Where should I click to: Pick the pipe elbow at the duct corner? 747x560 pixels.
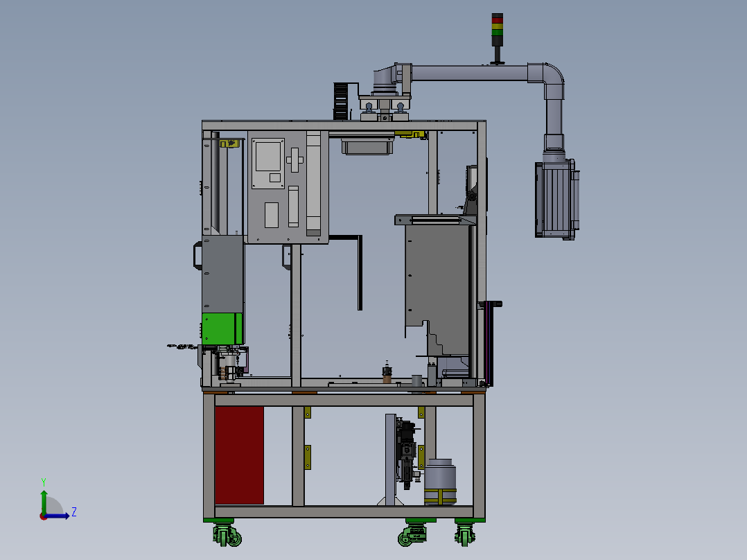click(x=547, y=80)
